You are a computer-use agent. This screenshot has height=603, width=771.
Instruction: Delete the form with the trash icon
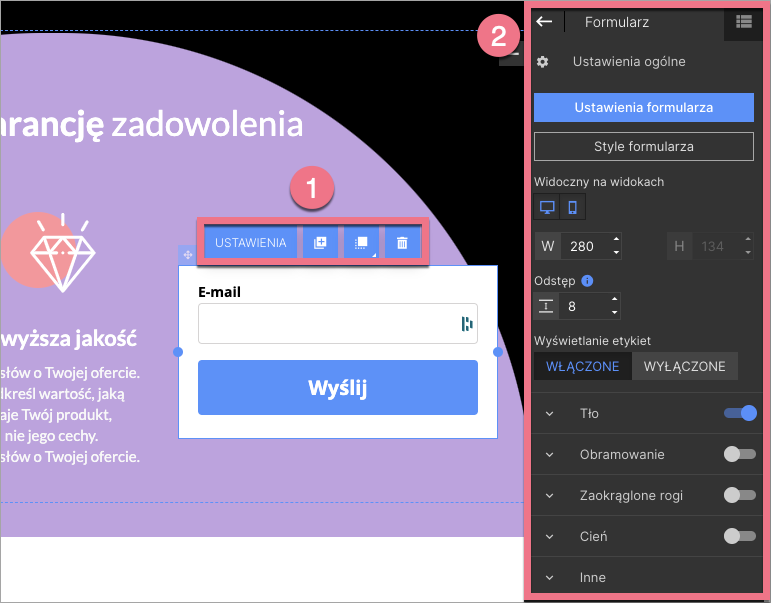pos(402,243)
